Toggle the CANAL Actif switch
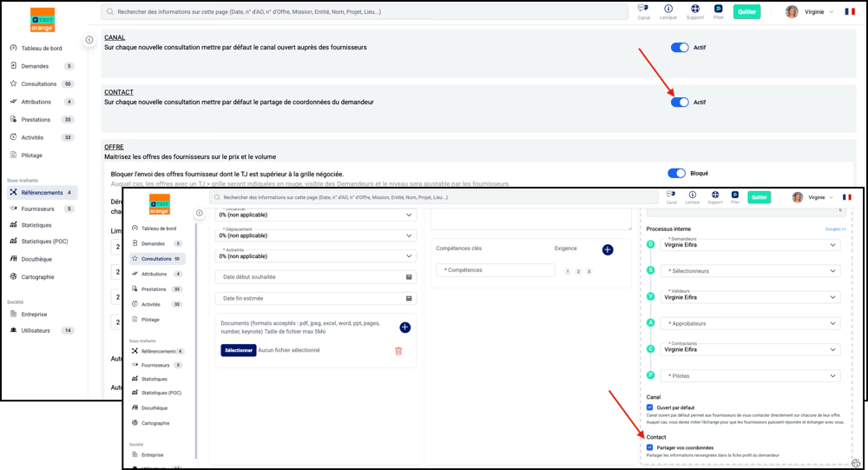Image resolution: width=868 pixels, height=470 pixels. 680,48
